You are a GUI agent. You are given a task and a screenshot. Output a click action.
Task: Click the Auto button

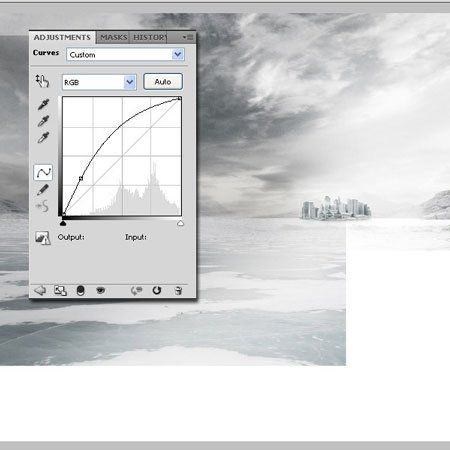[x=163, y=82]
